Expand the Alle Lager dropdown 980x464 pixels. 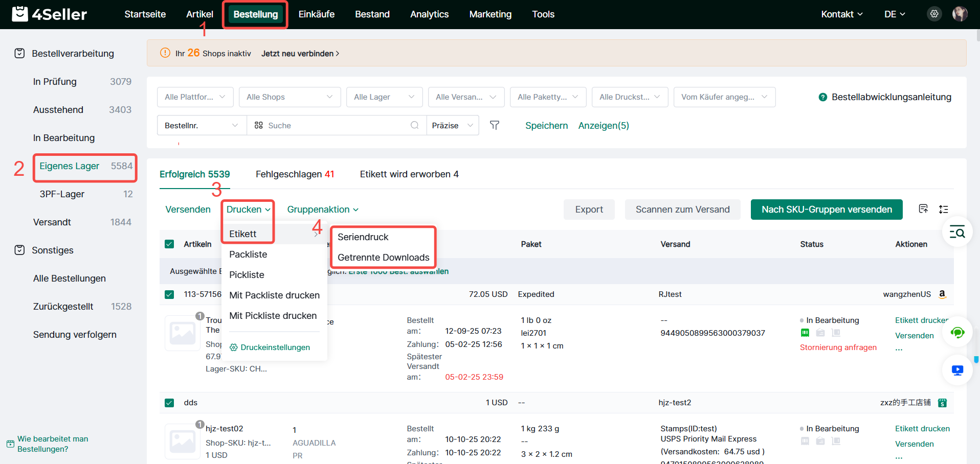[384, 97]
